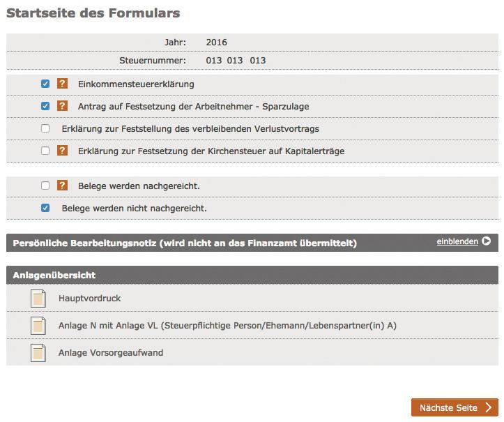The image size is (504, 422).
Task: Click the Erklärung zur Feststellung des Verlustvortrags label
Action: [x=190, y=128]
